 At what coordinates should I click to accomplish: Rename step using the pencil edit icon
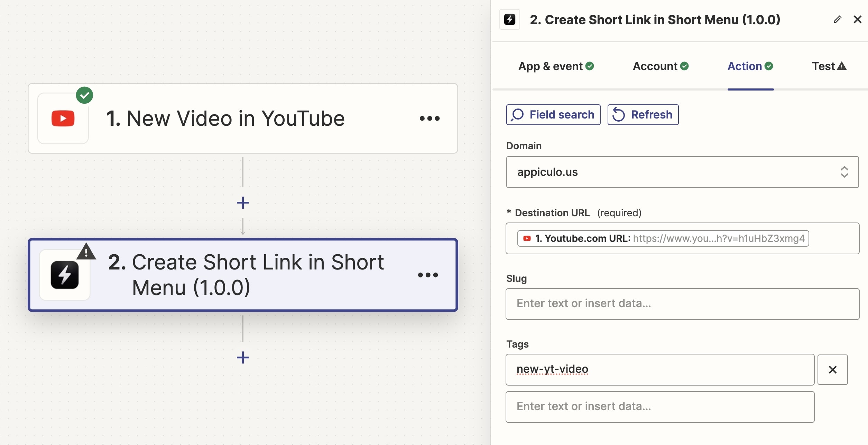pos(837,19)
